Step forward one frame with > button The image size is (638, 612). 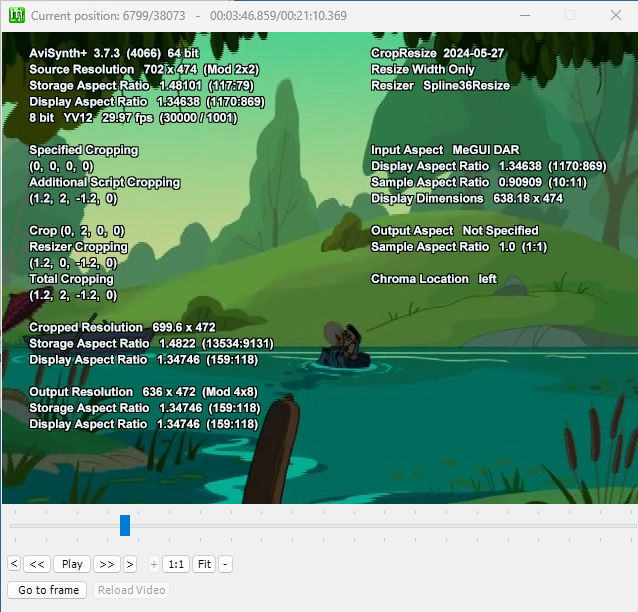tap(130, 564)
